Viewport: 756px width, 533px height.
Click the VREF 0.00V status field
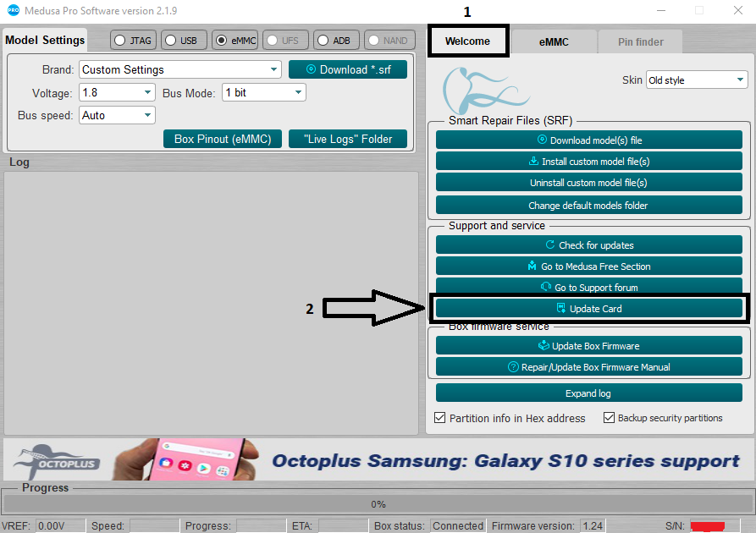(x=60, y=525)
